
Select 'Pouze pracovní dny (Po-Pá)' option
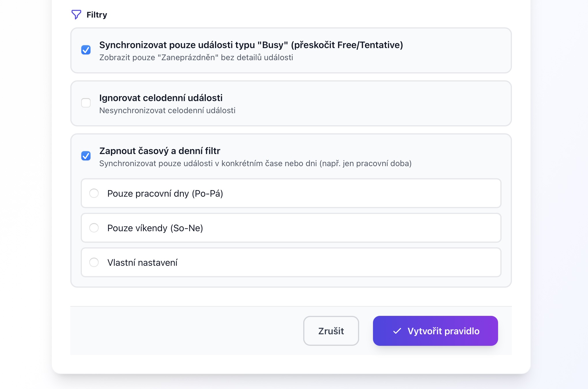click(x=94, y=193)
